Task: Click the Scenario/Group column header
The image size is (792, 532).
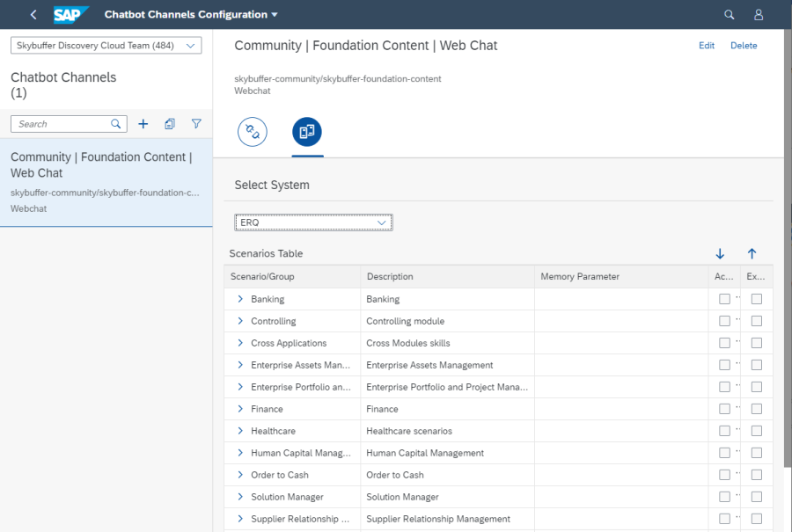Action: tap(292, 277)
